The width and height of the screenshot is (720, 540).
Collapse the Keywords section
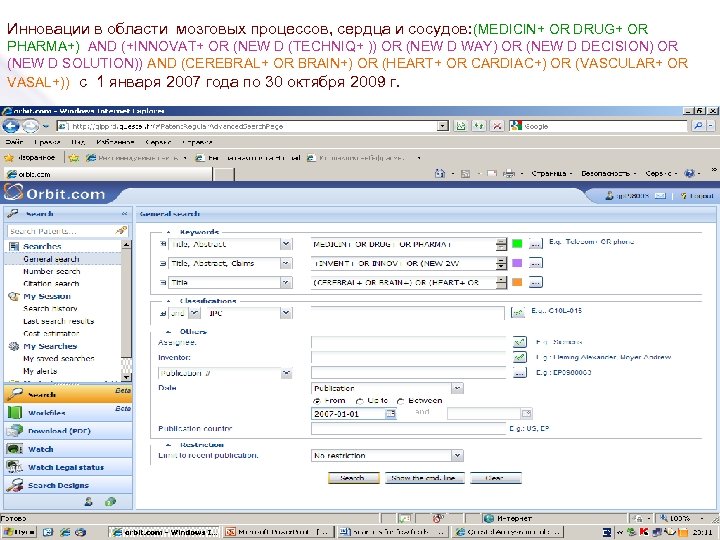[x=169, y=232]
